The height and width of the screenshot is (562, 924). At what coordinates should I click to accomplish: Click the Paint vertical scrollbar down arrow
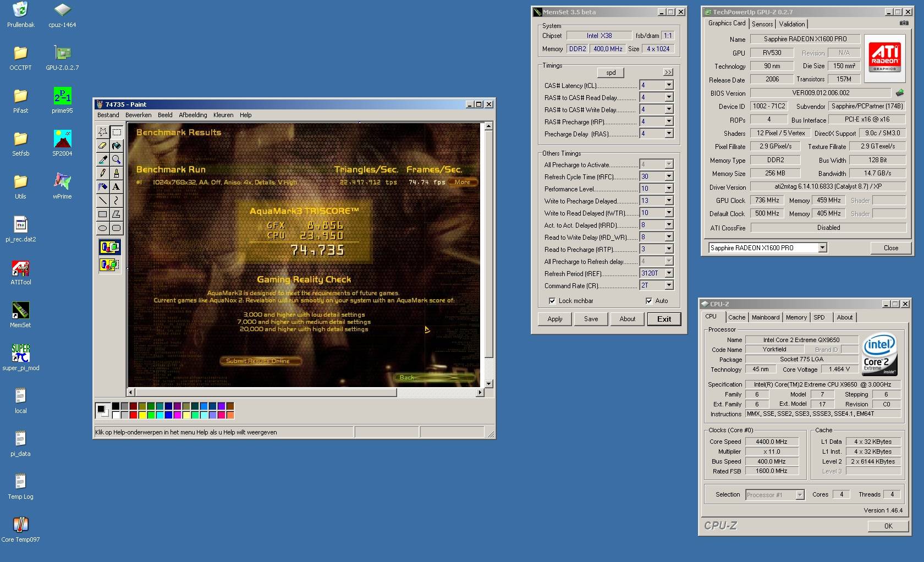tap(488, 383)
